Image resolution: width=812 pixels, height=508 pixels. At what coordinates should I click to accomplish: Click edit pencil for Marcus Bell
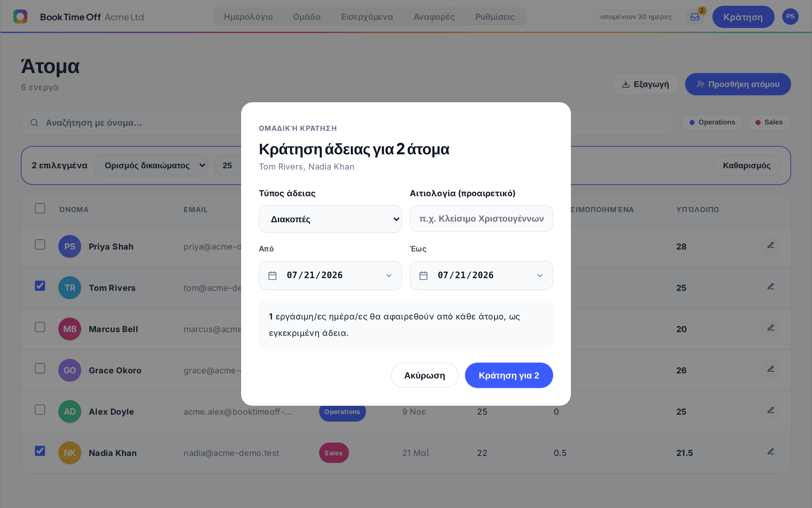[x=771, y=328]
